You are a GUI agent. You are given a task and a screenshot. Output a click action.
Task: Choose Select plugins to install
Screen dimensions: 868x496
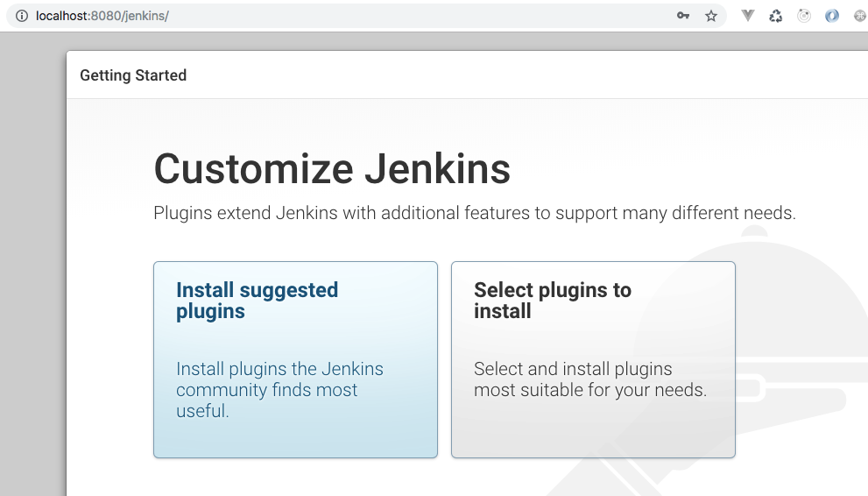[594, 360]
